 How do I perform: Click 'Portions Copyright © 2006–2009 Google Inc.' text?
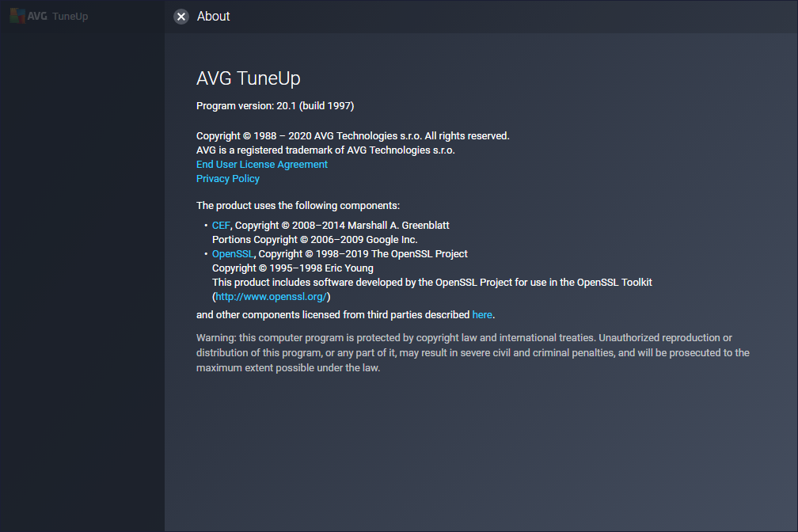click(x=314, y=239)
